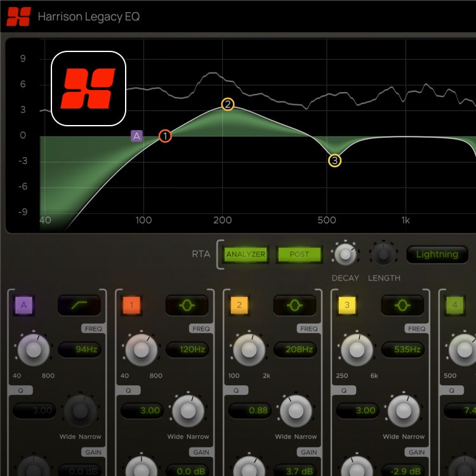Toggle band 3 yellow enable button
This screenshot has width=476, height=476.
(347, 306)
